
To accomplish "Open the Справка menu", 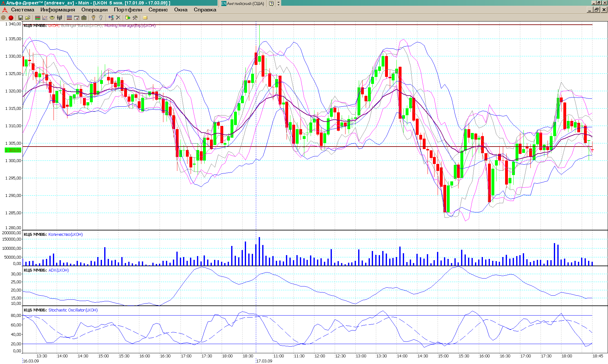I will click(205, 10).
